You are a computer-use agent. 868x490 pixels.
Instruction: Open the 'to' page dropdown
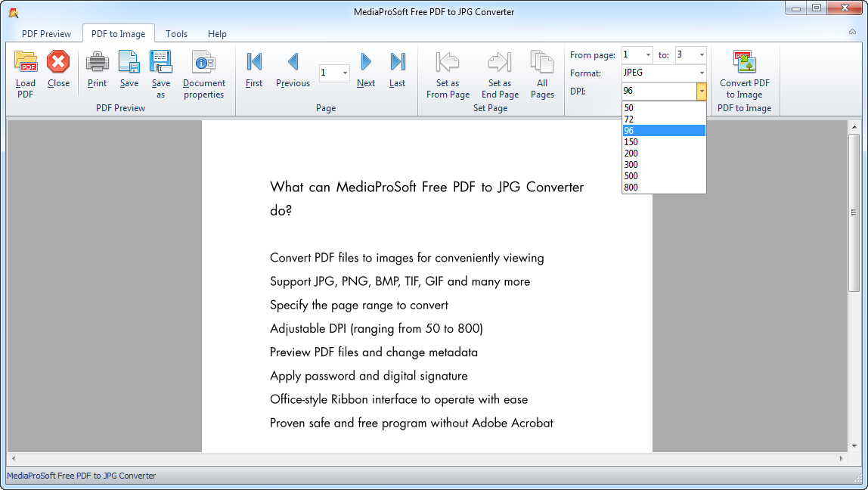click(702, 54)
